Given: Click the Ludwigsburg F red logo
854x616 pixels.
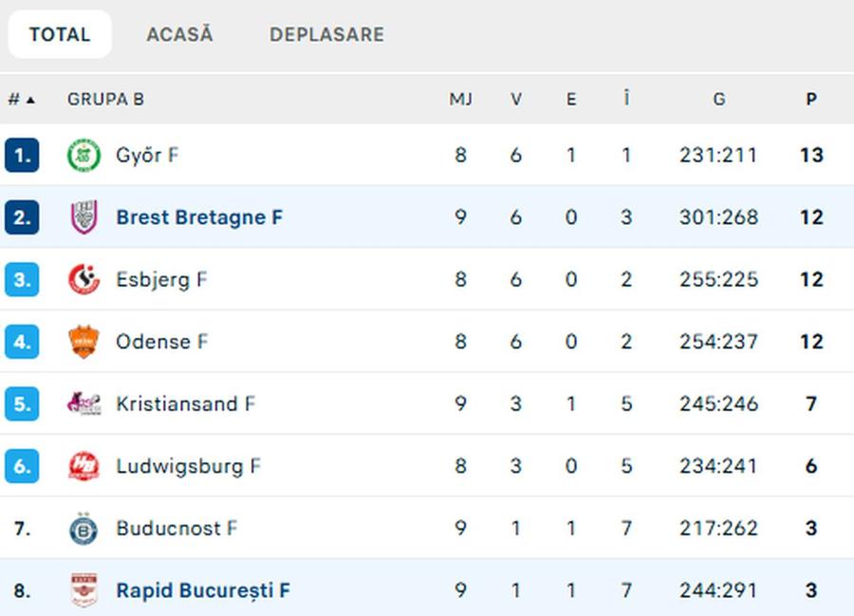Looking at the screenshot, I should coord(84,466).
